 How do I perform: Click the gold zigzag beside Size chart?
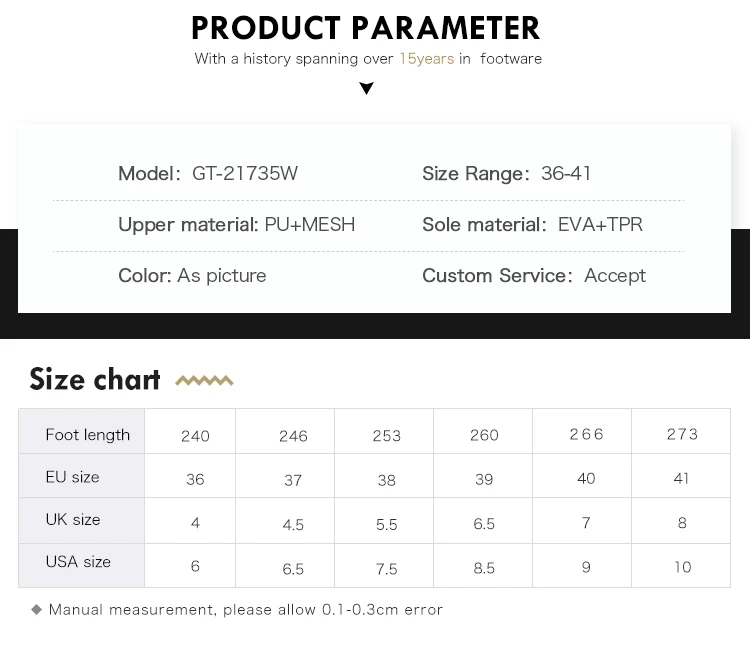coord(204,381)
